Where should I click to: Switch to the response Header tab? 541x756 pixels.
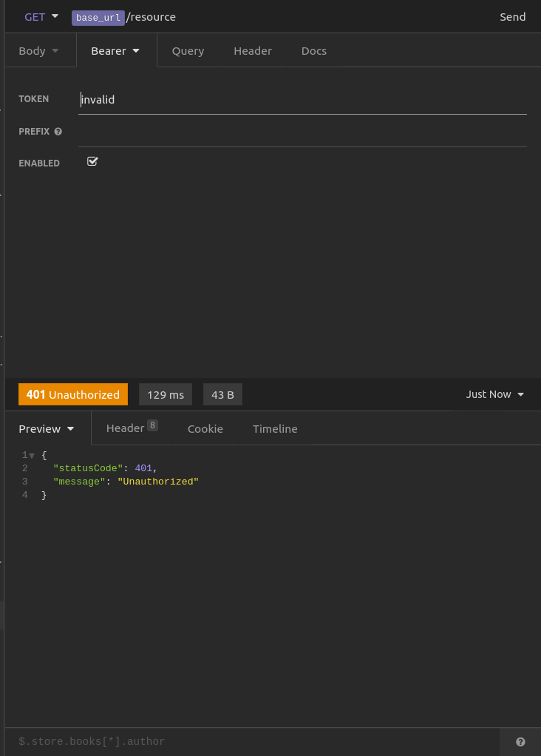click(x=132, y=428)
